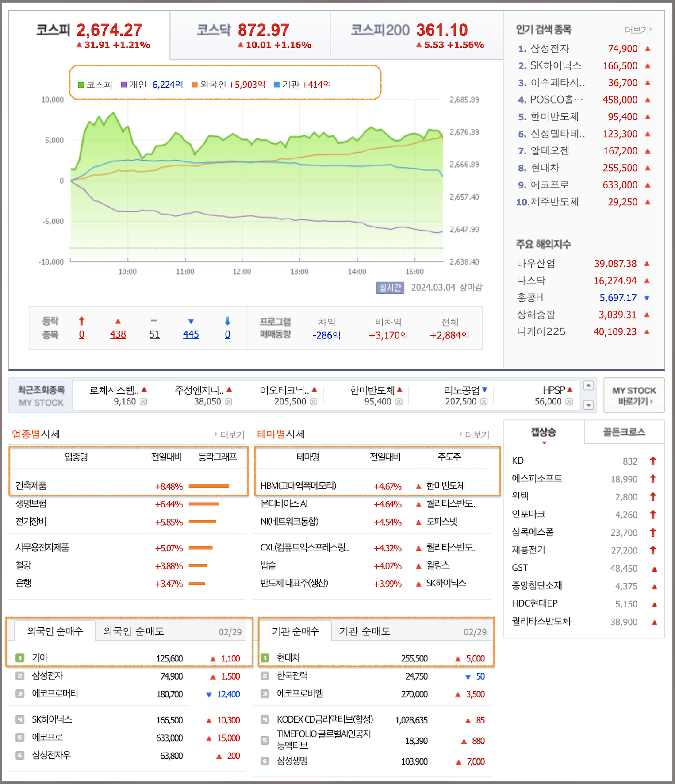Open the 니케이225 overseas index

(541, 332)
